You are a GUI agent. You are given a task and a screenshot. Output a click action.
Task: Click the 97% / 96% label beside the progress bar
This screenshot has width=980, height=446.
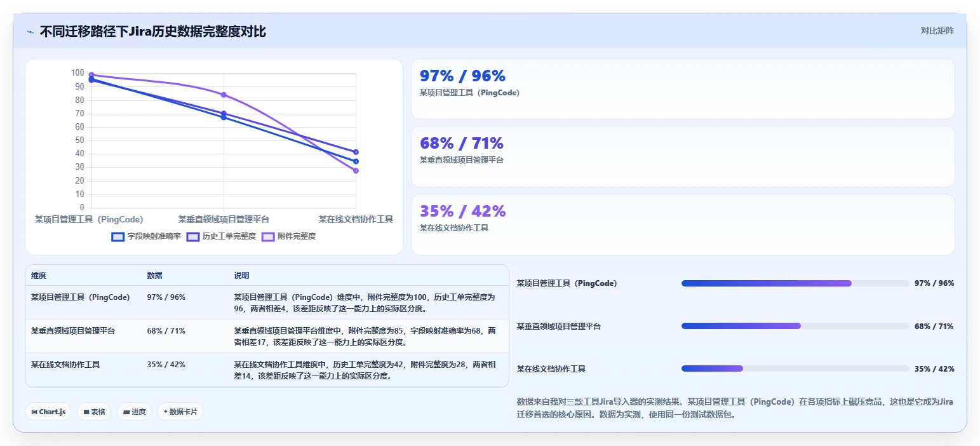pos(934,283)
